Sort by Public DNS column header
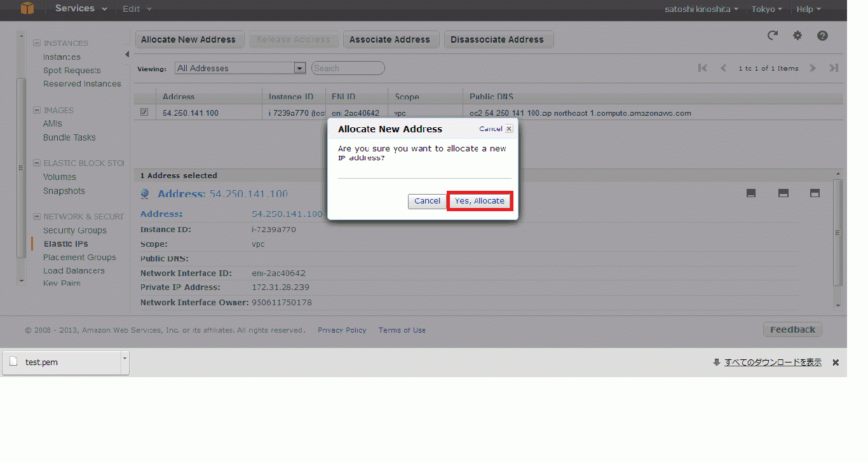 (491, 97)
